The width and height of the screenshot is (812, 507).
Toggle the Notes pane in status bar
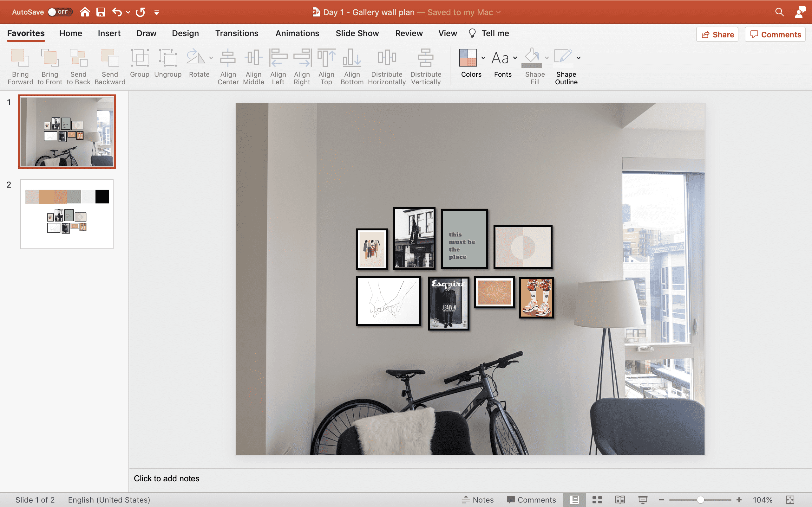pos(478,500)
